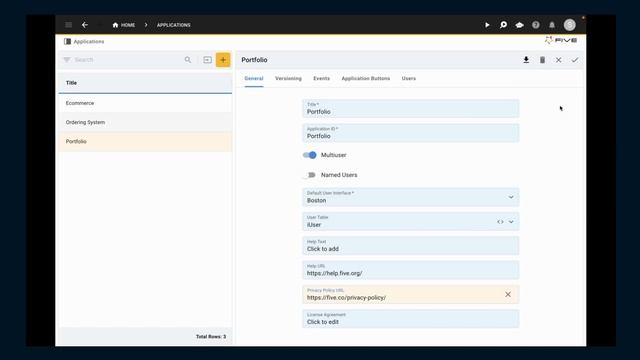Screen dimensions: 640x360
Task: Click the filter icon in search bar
Action: click(67, 60)
